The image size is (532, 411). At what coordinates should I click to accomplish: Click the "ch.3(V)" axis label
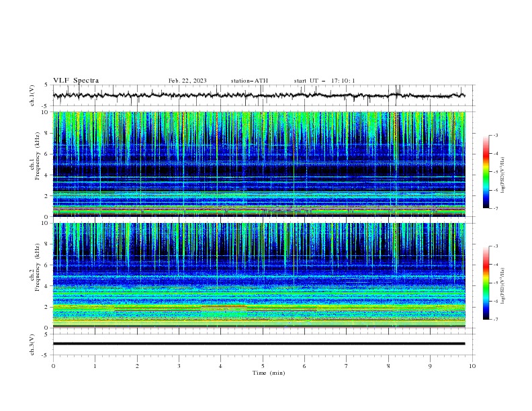[x=32, y=345]
